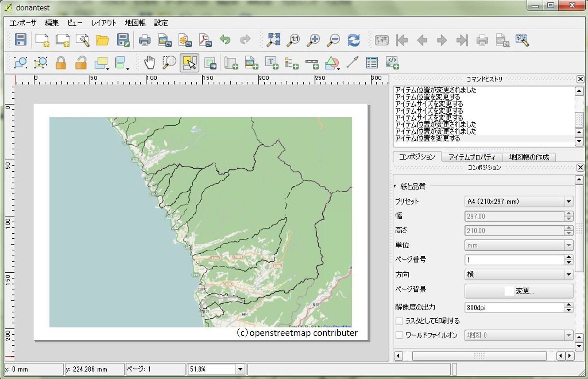This screenshot has height=379, width=588.
Task: Load composition from template folder icon
Action: click(x=103, y=40)
